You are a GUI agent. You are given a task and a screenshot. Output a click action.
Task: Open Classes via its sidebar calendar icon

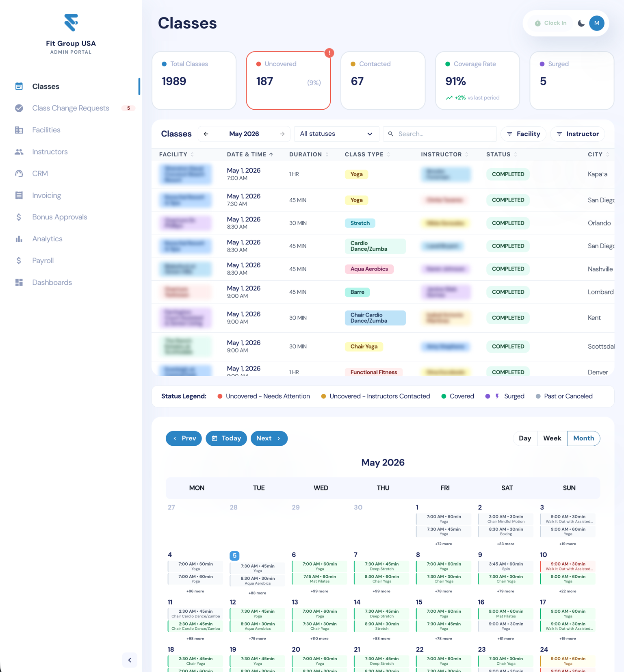(x=19, y=86)
